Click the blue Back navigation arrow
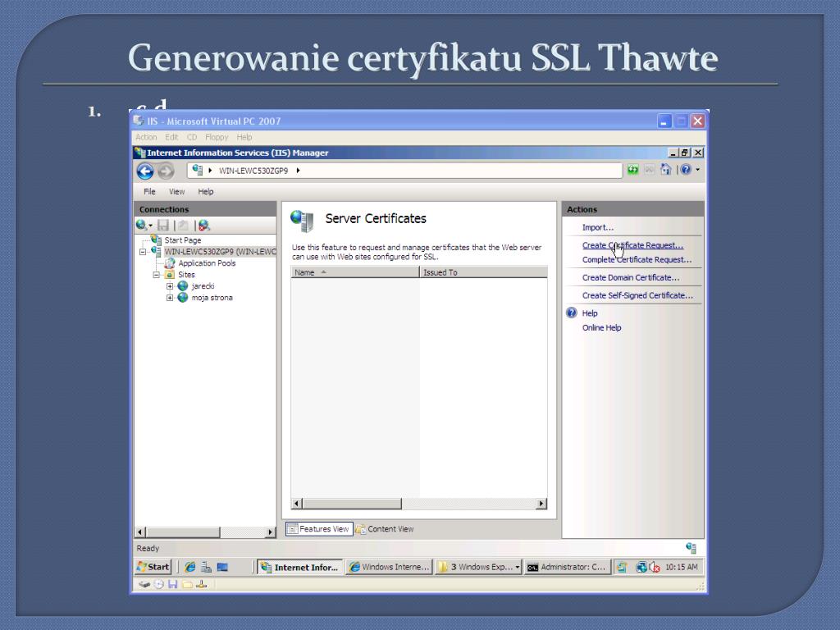The width and height of the screenshot is (840, 630). (144, 171)
